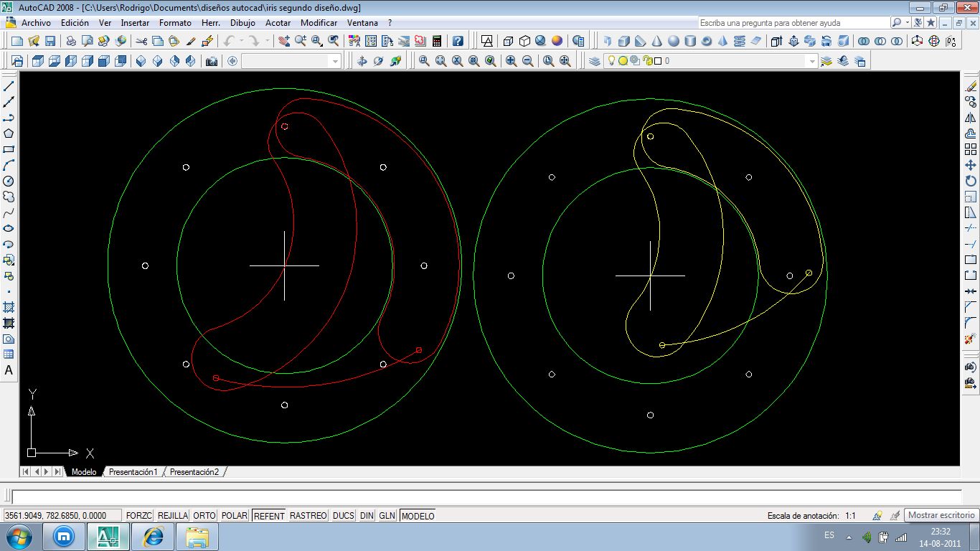Toggle ORTO mode in status bar
This screenshot has width=980, height=551.
click(x=204, y=515)
